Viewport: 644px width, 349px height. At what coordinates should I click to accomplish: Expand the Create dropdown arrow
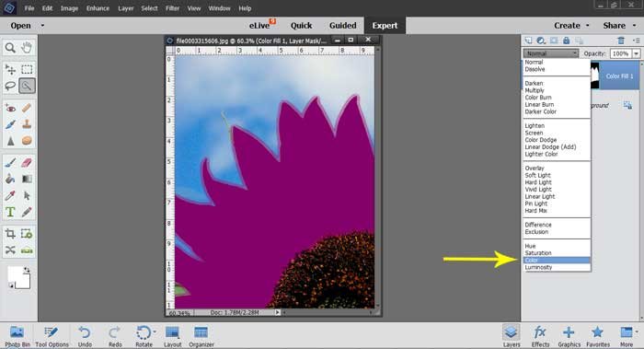click(587, 26)
